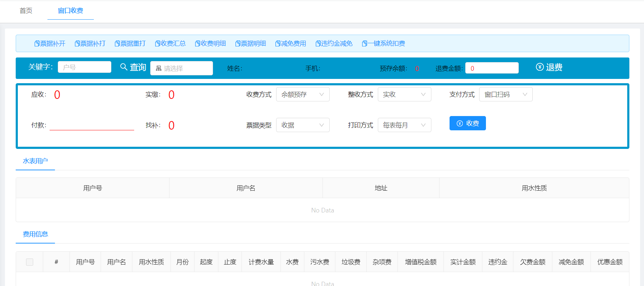The height and width of the screenshot is (286, 644).
Task: Click the 用户号 header in 费用信息 table
Action: click(x=85, y=262)
